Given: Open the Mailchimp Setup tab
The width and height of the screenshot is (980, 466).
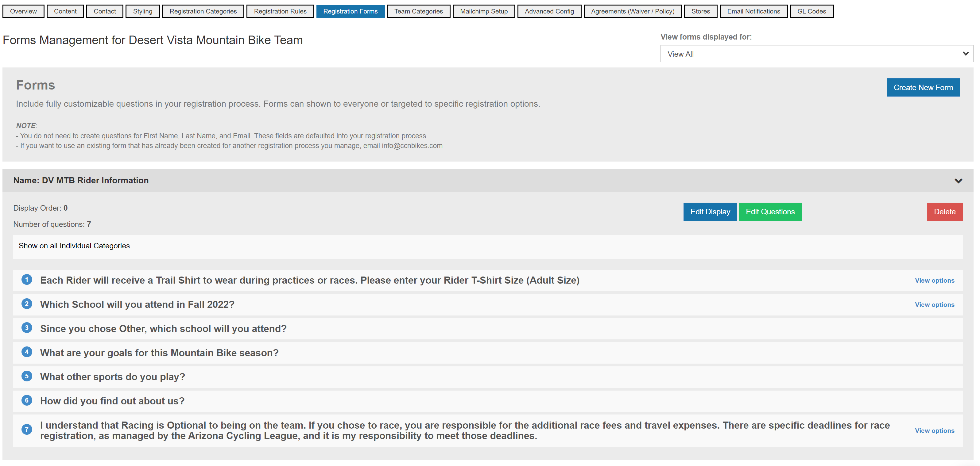Looking at the screenshot, I should (483, 11).
